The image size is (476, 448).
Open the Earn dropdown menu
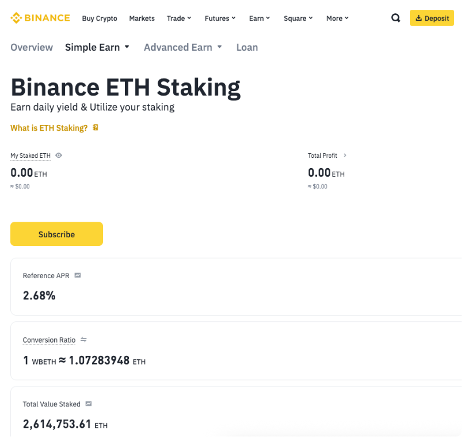[x=260, y=18]
